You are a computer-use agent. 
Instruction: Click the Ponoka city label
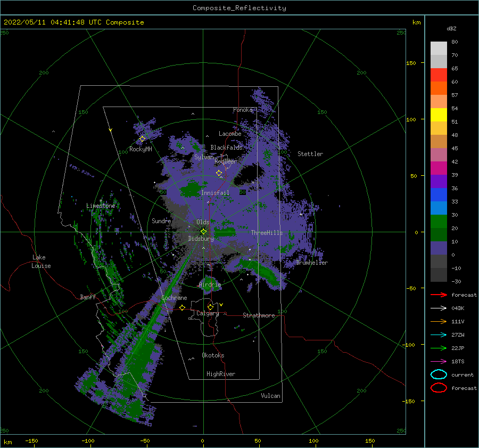pos(243,110)
